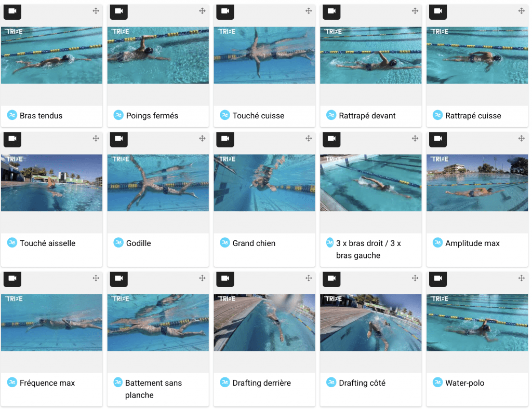Open the Drafting derrière video thumbnail
The image size is (532, 409).
(264, 322)
